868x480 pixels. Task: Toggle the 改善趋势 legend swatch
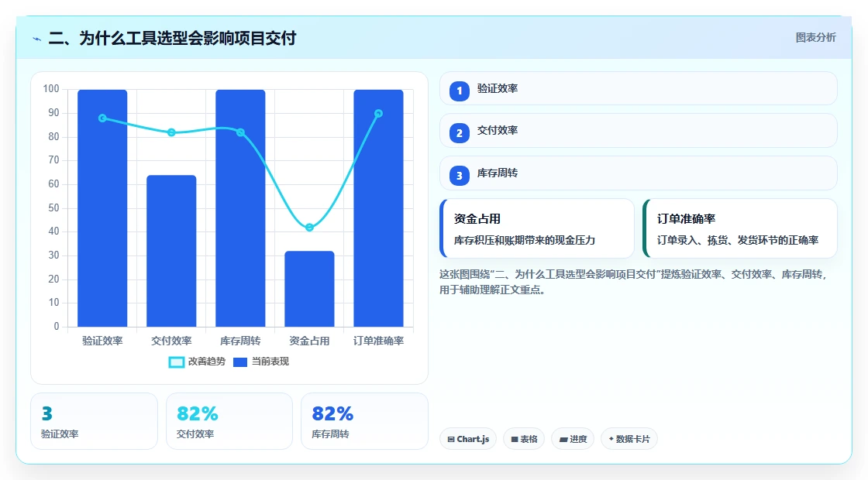(x=177, y=362)
